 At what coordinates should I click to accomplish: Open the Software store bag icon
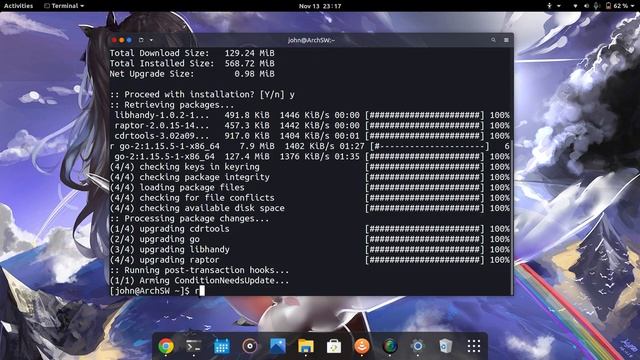click(334, 346)
